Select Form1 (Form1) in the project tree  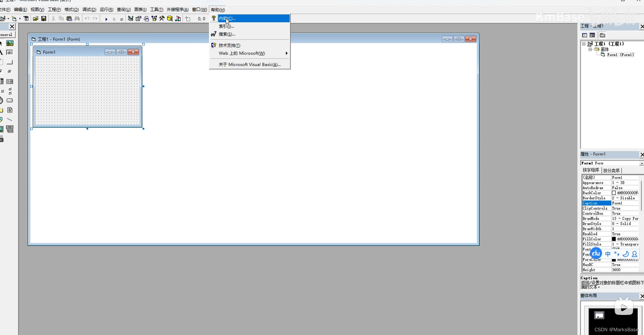click(620, 55)
